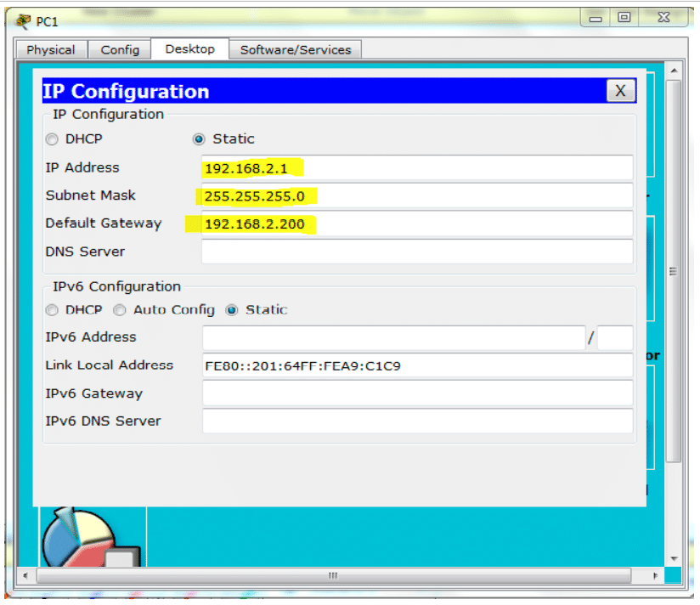Open the Config tab

coord(120,49)
